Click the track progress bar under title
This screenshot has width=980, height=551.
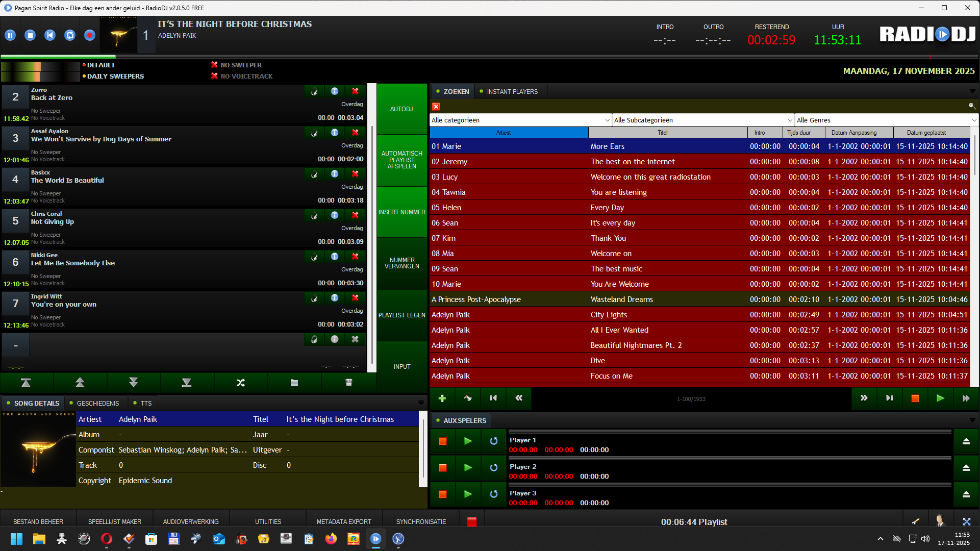coord(306,56)
